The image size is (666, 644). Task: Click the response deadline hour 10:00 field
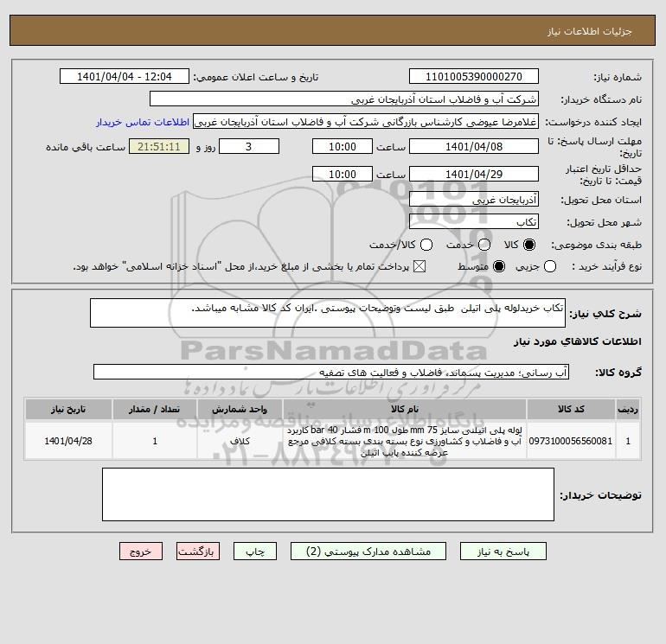coord(343,146)
